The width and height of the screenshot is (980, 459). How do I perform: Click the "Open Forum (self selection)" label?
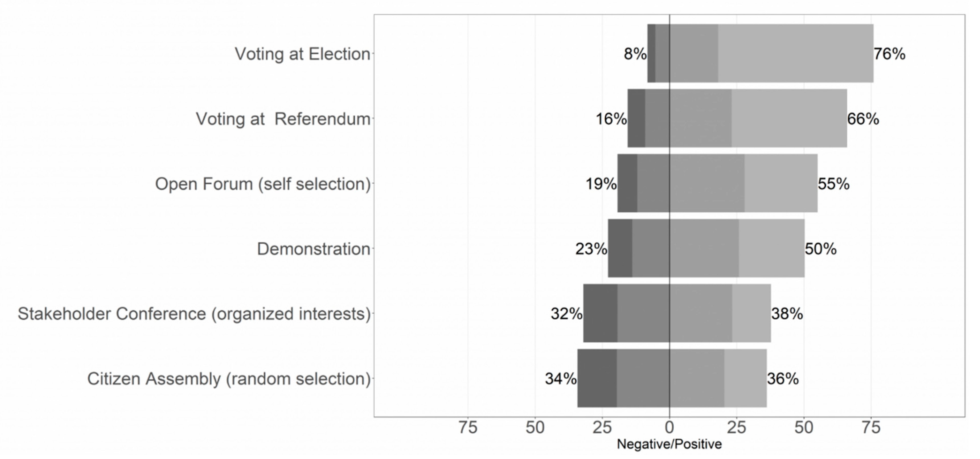(x=263, y=184)
